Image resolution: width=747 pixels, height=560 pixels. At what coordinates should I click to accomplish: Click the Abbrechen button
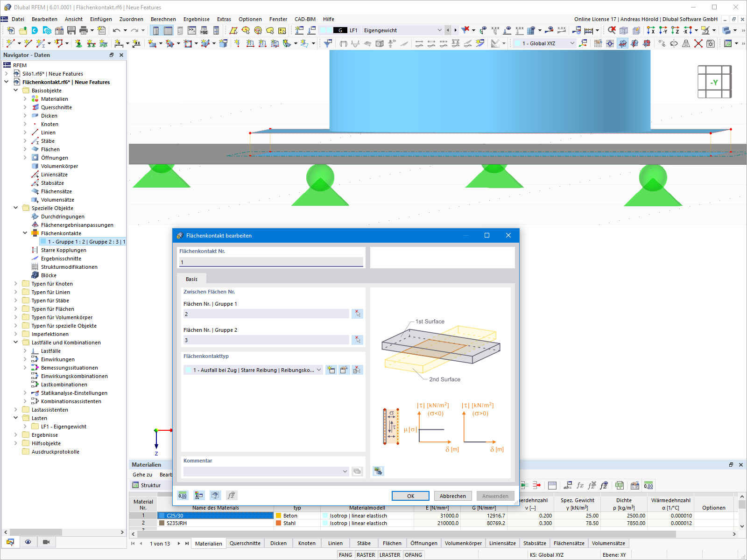(453, 496)
